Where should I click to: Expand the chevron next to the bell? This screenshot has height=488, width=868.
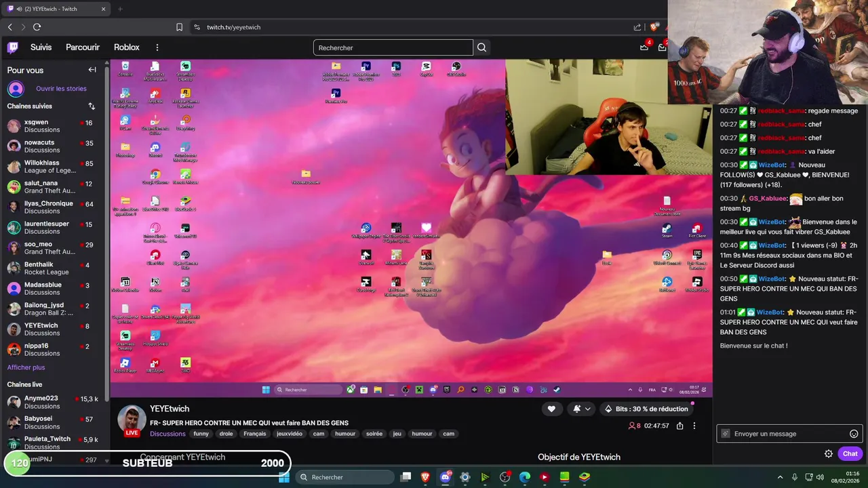[x=588, y=409]
